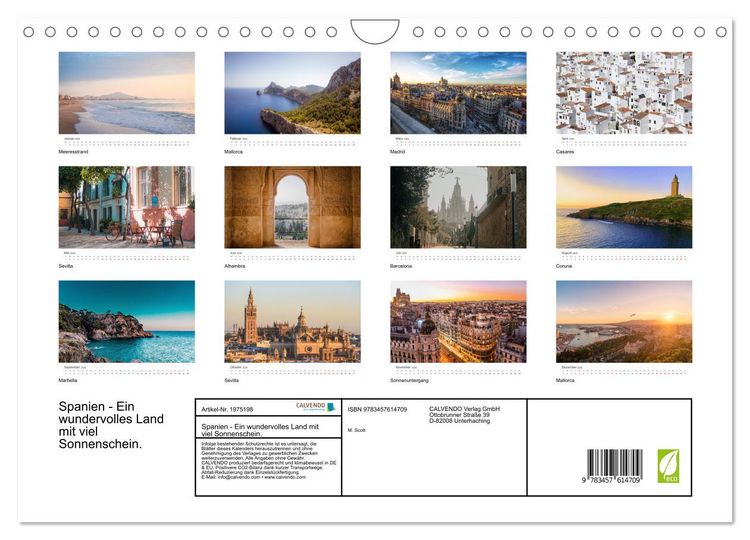Open the Barcelona church spires photo
The image size is (750, 540).
[x=458, y=207]
